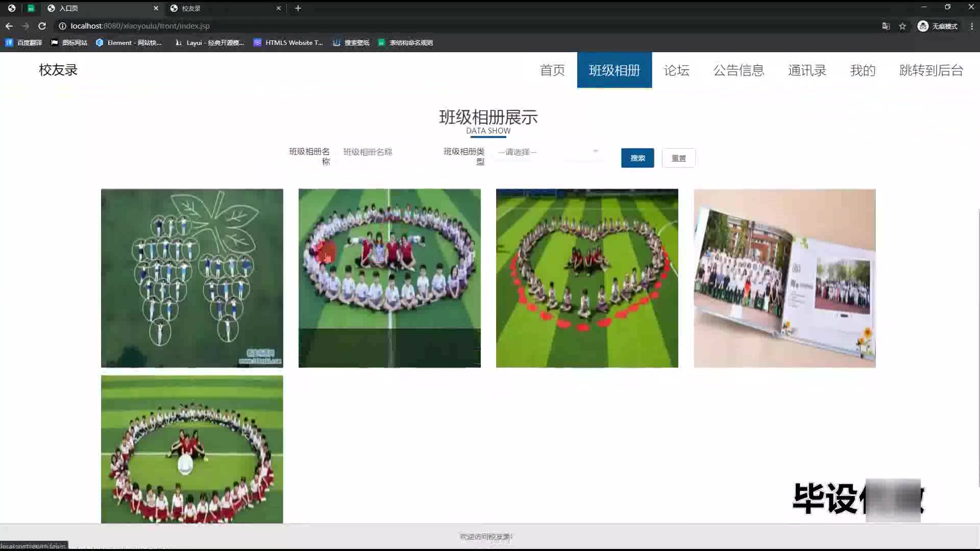This screenshot has height=551, width=980.
Task: Go to the 首页 nav item
Action: 553,70
